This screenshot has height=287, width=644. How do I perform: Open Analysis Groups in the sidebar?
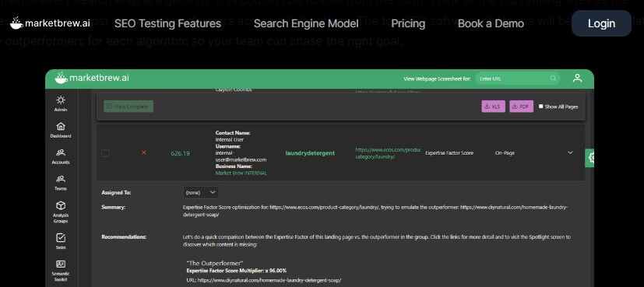(61, 212)
